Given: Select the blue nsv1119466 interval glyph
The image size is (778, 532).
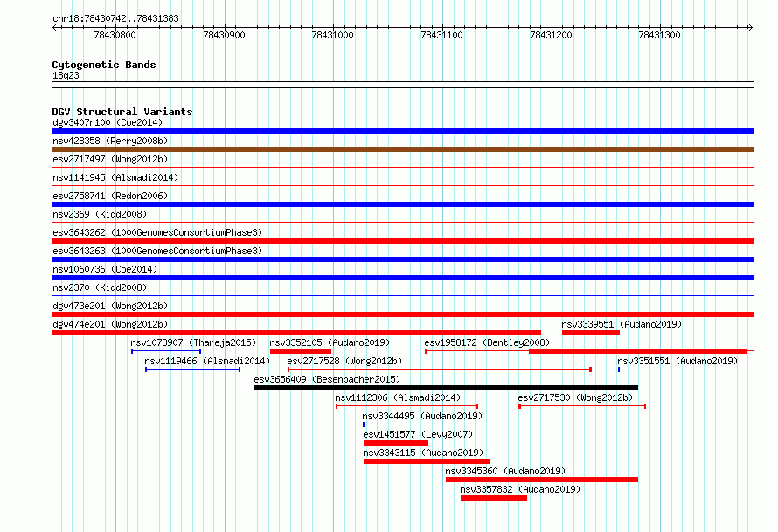Looking at the screenshot, I should (193, 370).
